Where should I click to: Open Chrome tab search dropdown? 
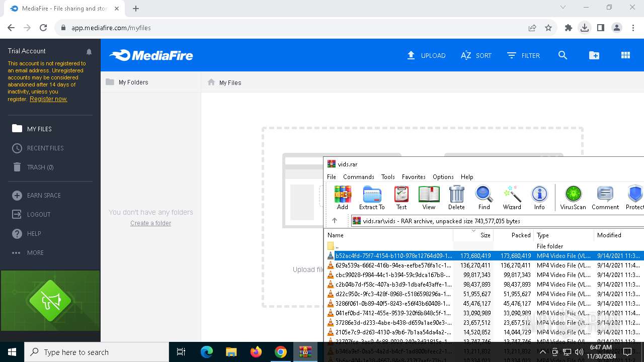click(563, 8)
